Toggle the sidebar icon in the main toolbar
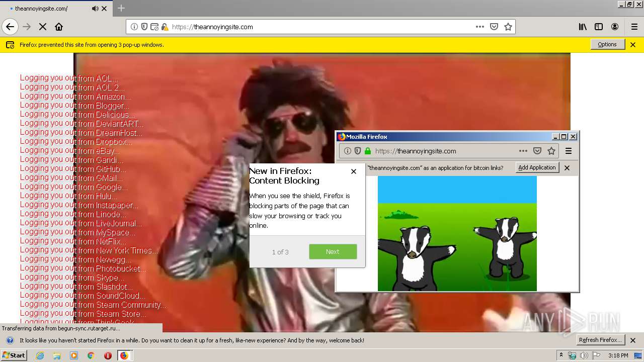 click(599, 27)
